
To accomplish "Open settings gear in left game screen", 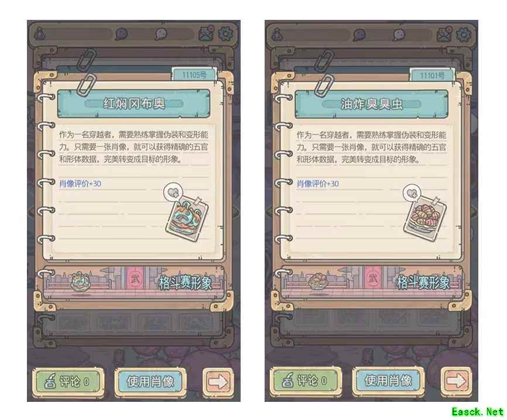I will 225,33.
